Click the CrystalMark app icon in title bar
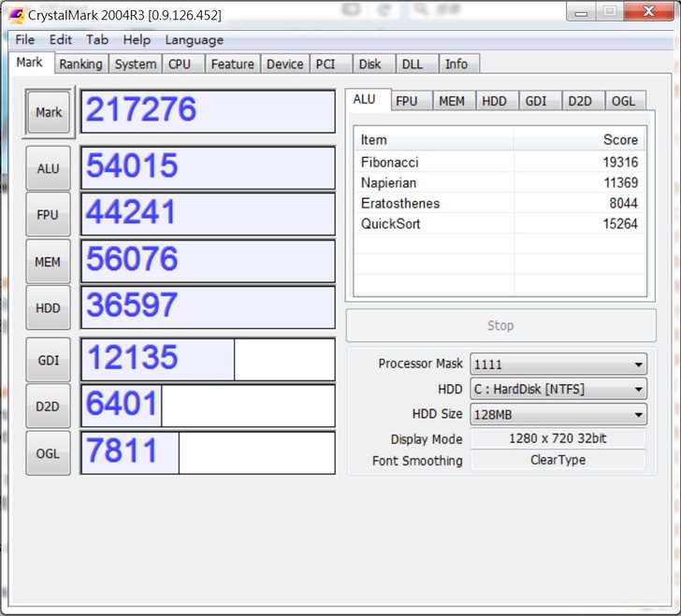The width and height of the screenshot is (681, 616). tap(16, 15)
